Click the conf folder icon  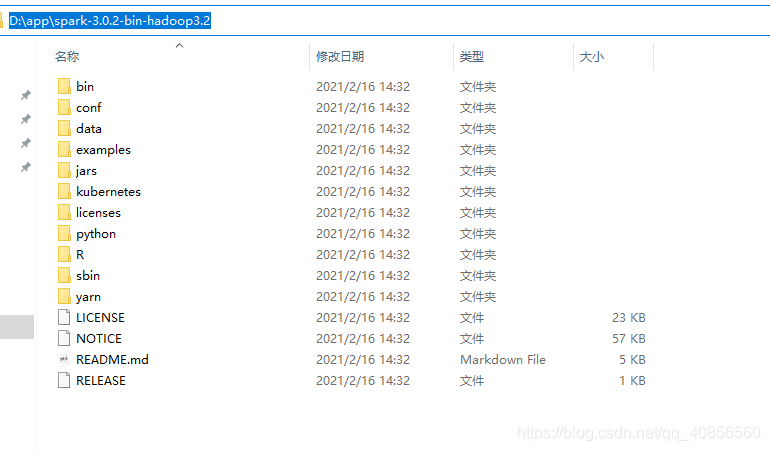[x=64, y=107]
